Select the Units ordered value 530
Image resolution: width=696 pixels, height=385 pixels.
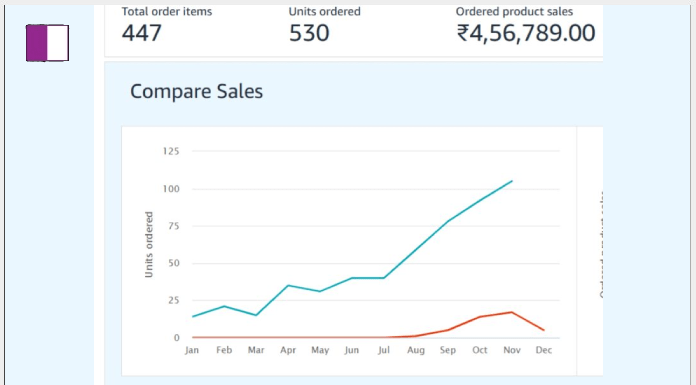(309, 33)
